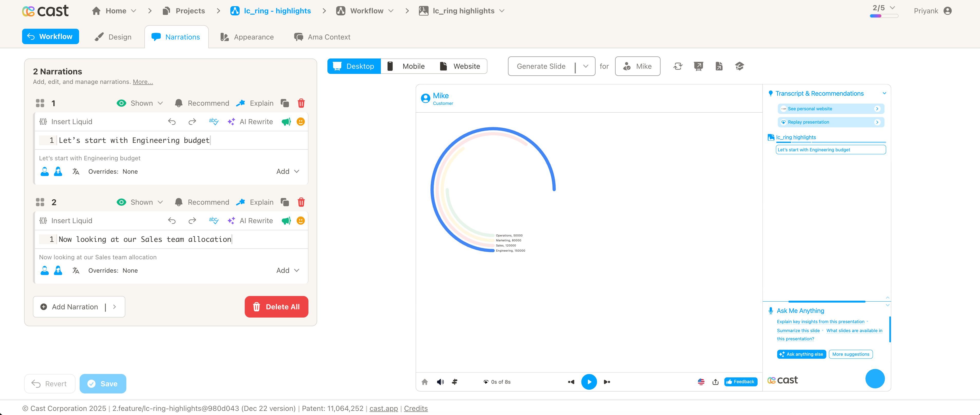This screenshot has height=415, width=980.
Task: Click the Delete All button
Action: 276,307
